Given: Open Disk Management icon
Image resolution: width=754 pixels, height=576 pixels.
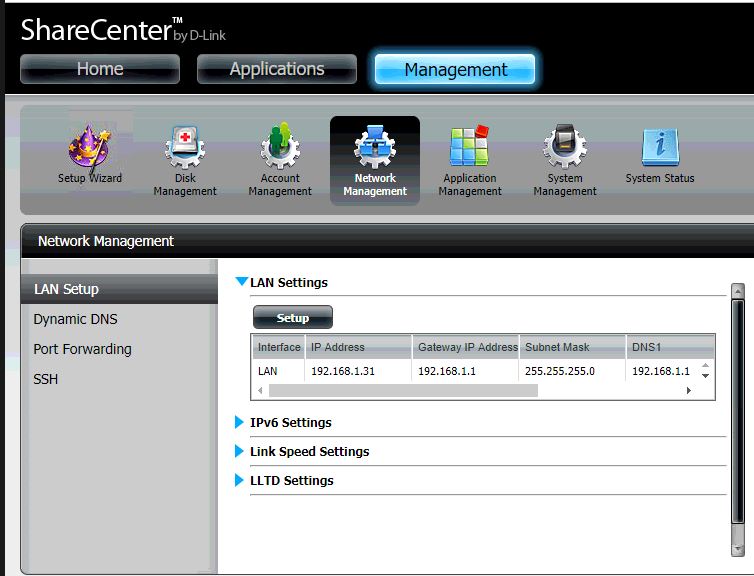Looking at the screenshot, I should pos(185,151).
